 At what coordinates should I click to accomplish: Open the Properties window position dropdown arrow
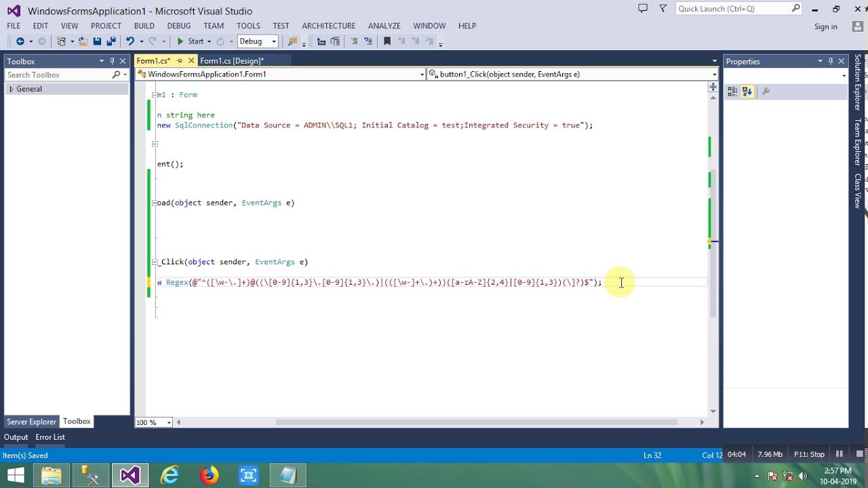(820, 61)
